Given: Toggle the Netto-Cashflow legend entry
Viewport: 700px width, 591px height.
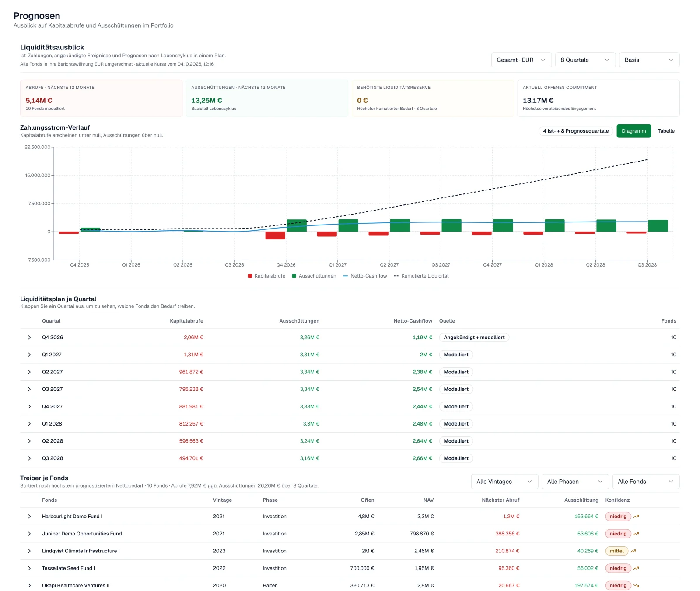Looking at the screenshot, I should pos(365,276).
